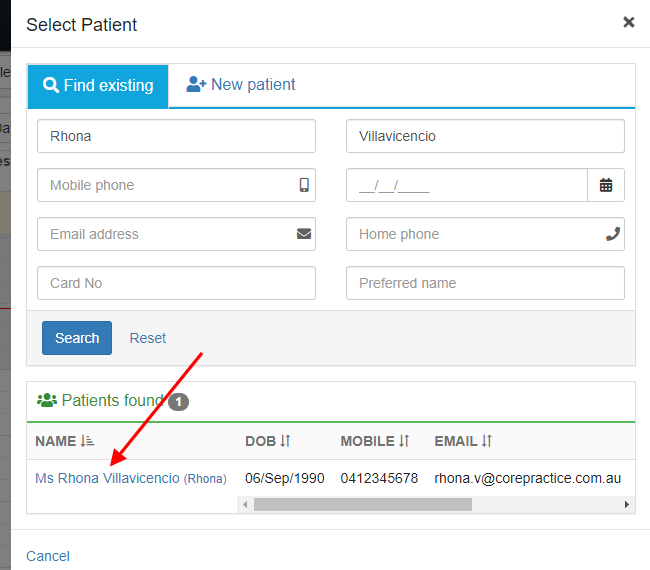Click the DOB cell 06/Sep/1990
The image size is (650, 570).
click(284, 478)
